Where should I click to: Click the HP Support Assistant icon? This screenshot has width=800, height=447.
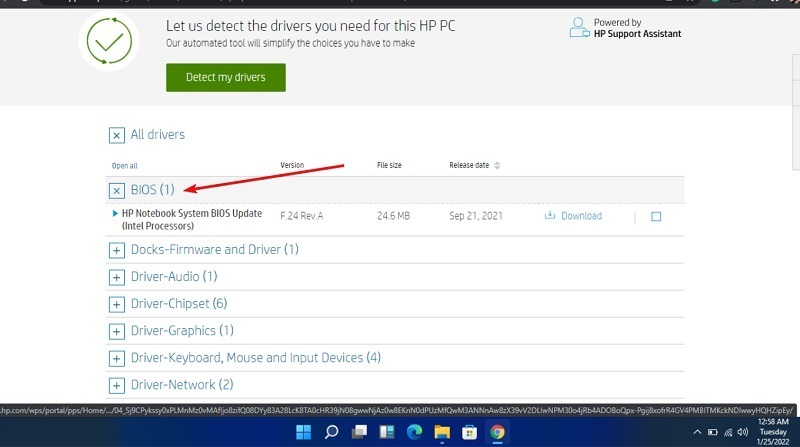[x=579, y=28]
